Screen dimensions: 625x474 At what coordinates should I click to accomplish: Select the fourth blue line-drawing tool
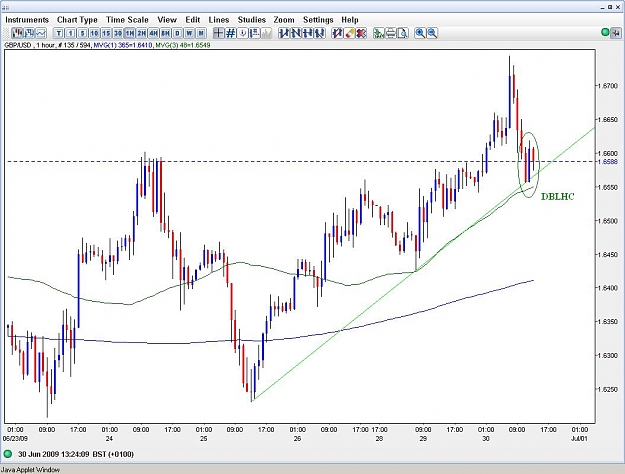click(x=320, y=33)
